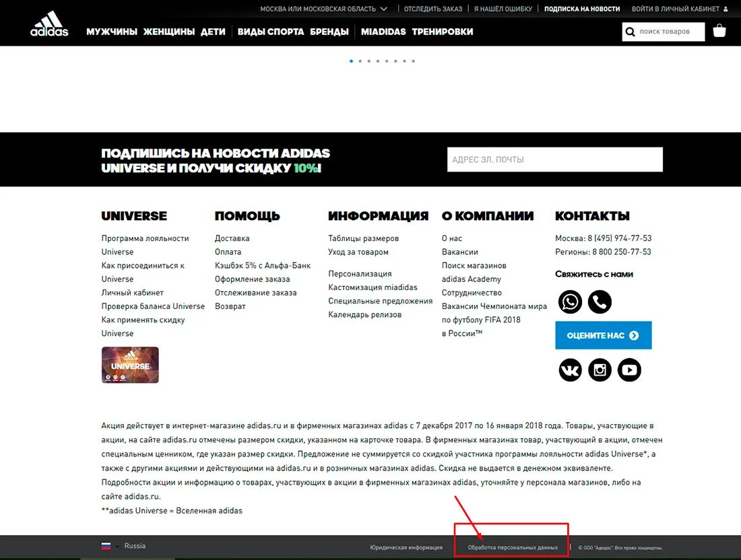The width and height of the screenshot is (741, 560).
Task: Click Москва phone number 8 (495) 974-77-53
Action: pyautogui.click(x=620, y=238)
